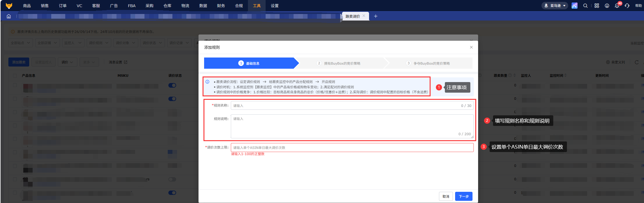644x203 pixels.
Task: Click the 自定义列 text button
Action: coord(618,62)
